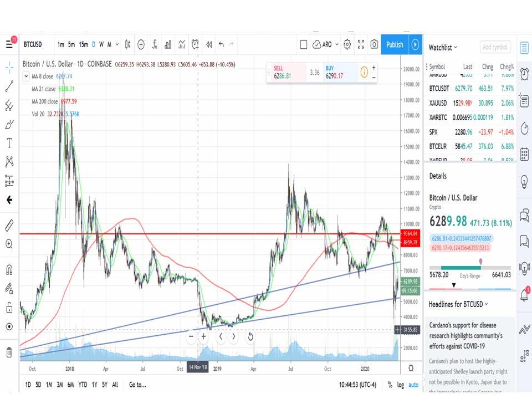This screenshot has height=399, width=532.
Task: Open the Cardano COVID-19 headline
Action: (466, 336)
